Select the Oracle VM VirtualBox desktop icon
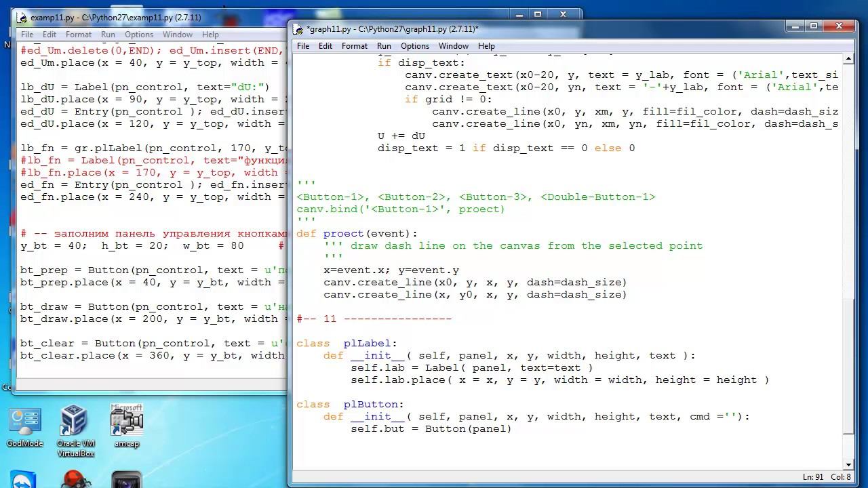The image size is (868, 488). (75, 432)
